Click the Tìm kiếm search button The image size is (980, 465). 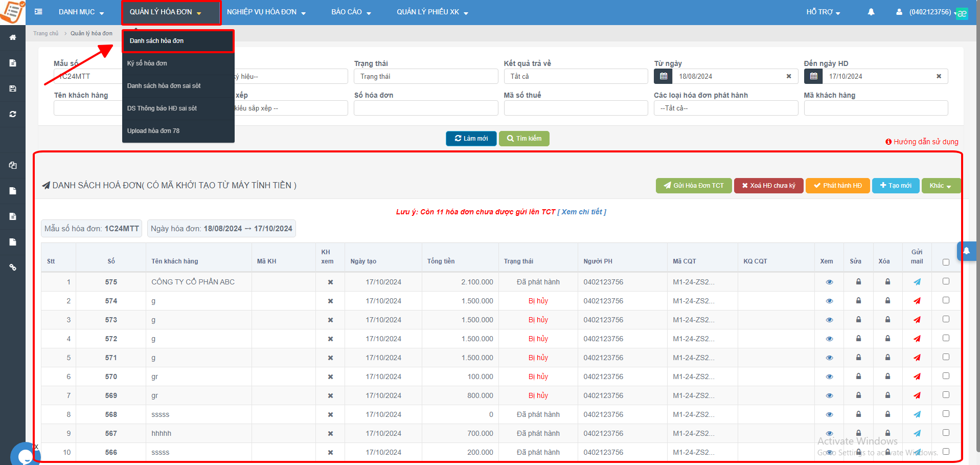click(524, 139)
